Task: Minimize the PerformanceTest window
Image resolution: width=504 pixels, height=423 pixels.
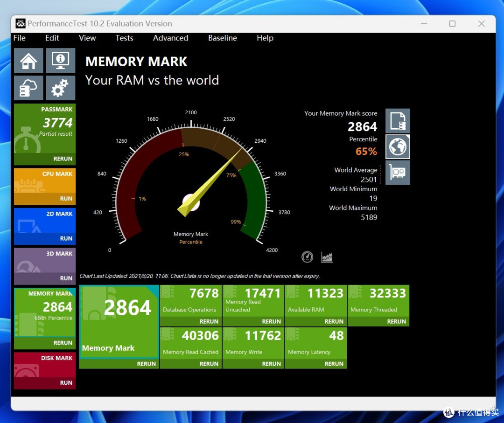Action: pyautogui.click(x=424, y=24)
